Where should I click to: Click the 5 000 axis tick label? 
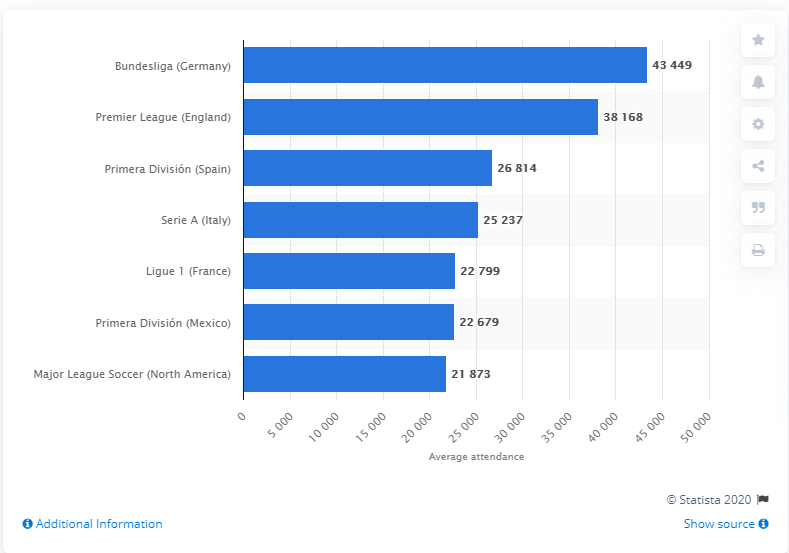click(280, 425)
